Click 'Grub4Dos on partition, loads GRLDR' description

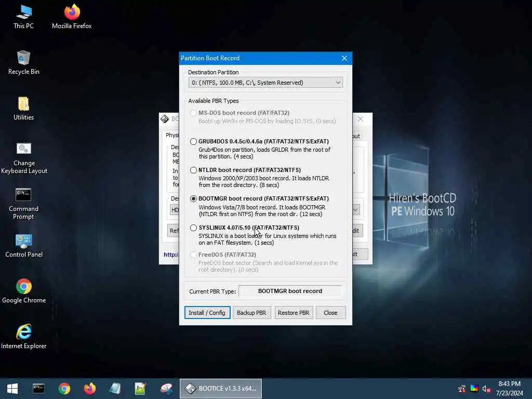(x=264, y=153)
